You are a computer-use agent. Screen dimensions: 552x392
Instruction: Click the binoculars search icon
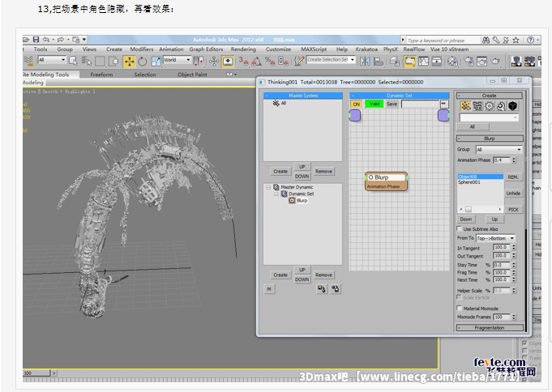(486, 40)
